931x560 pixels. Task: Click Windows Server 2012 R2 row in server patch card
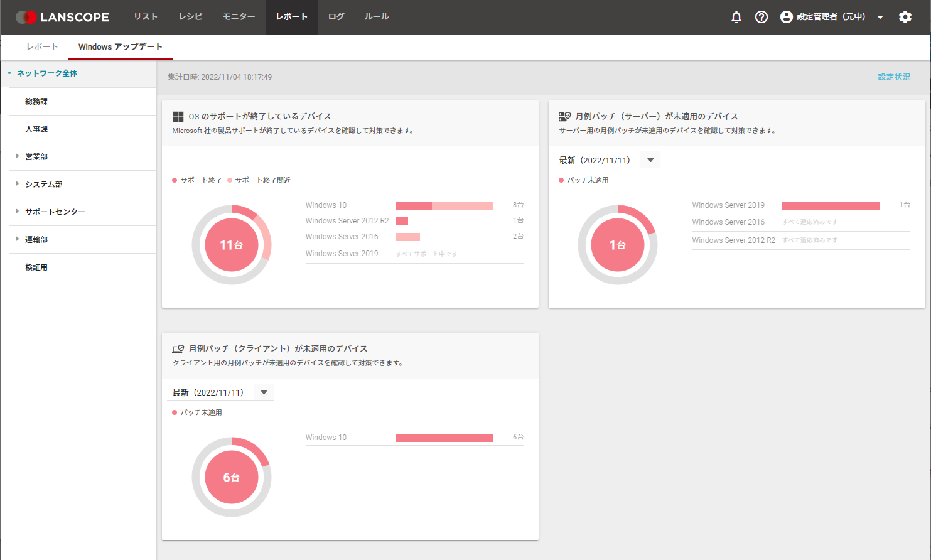pyautogui.click(x=801, y=240)
